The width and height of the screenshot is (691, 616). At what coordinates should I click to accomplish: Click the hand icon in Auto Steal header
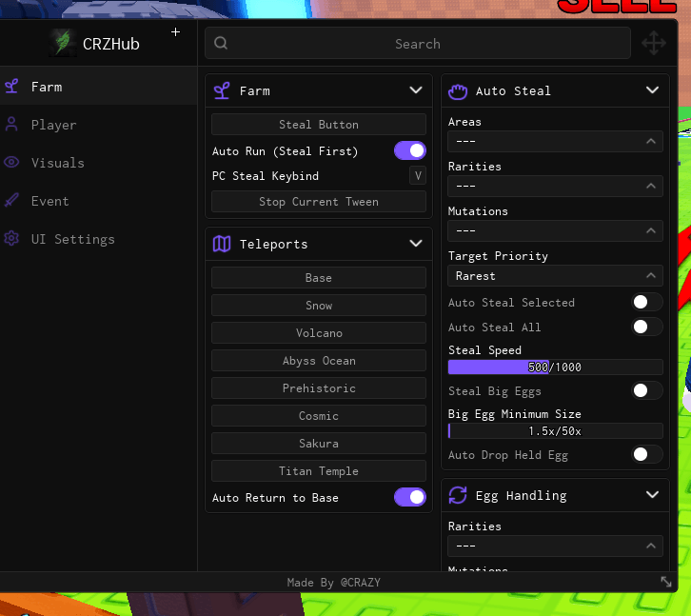(x=458, y=91)
